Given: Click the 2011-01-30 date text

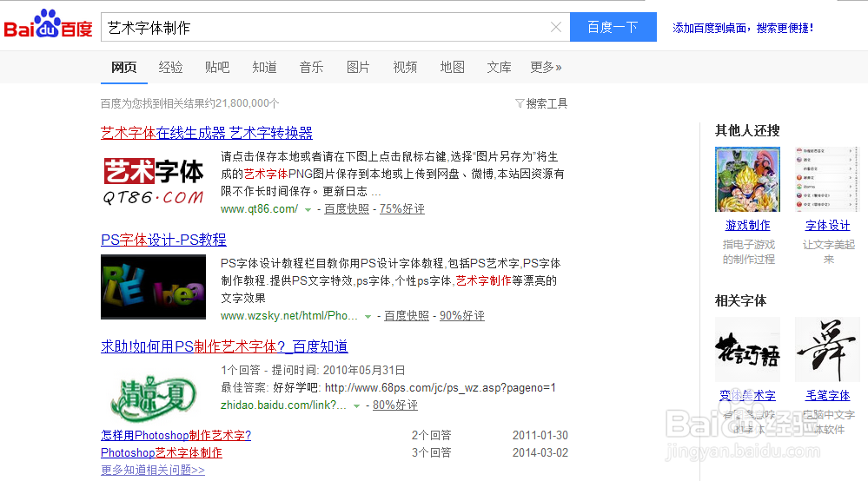Looking at the screenshot, I should point(540,435).
